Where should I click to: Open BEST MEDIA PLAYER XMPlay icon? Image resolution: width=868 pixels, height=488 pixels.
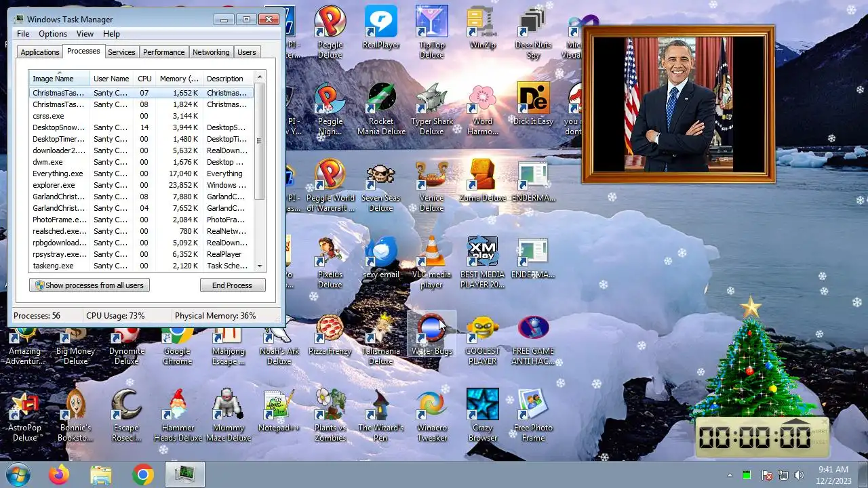click(x=483, y=262)
